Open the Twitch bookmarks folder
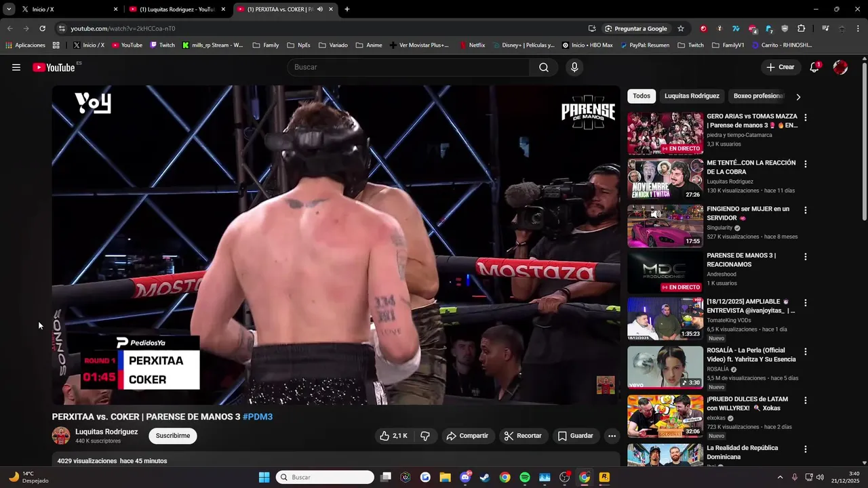Image resolution: width=868 pixels, height=488 pixels. 690,45
